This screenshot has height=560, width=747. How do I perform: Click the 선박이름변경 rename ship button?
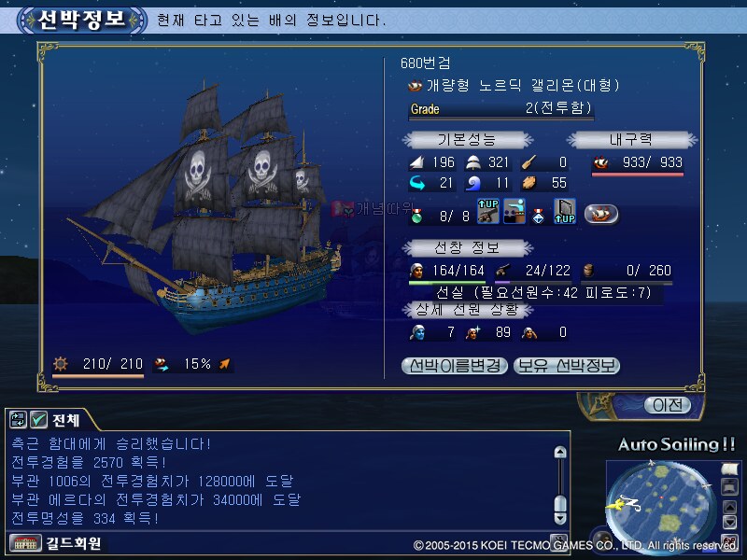455,366
